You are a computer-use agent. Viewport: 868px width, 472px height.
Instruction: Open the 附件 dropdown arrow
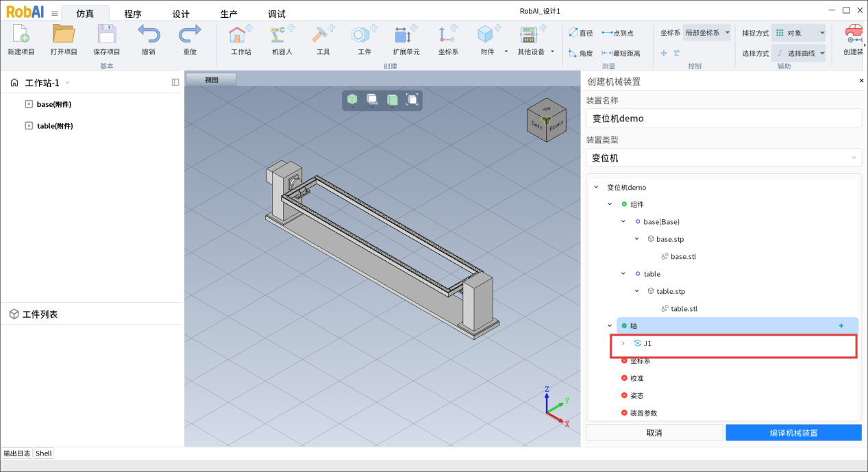(506, 51)
